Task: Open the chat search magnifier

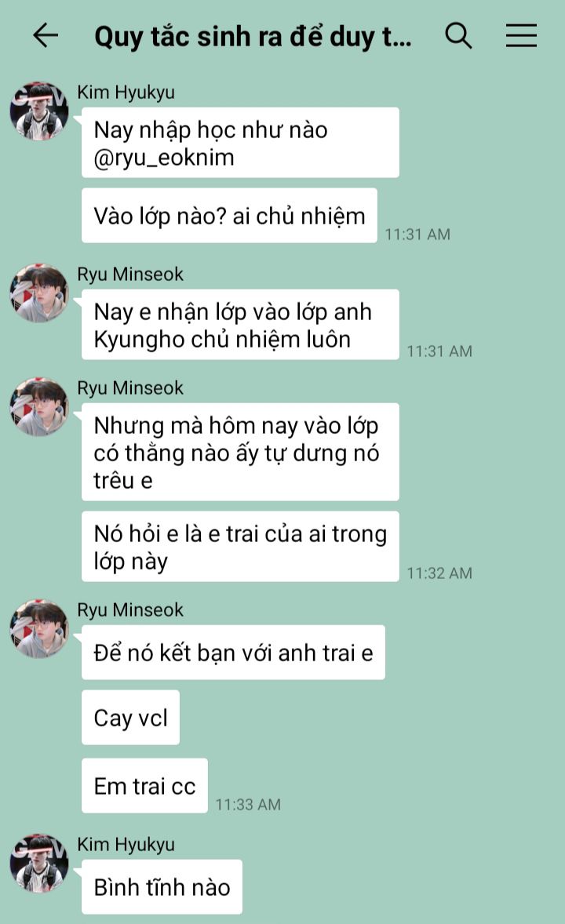Action: coord(458,35)
